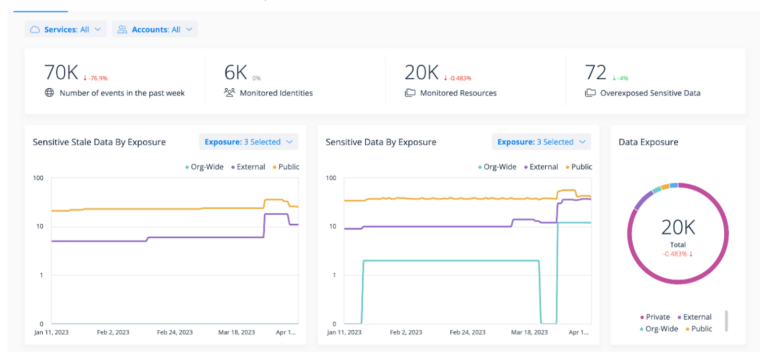Open the Services: All filter dropdown

pos(66,29)
